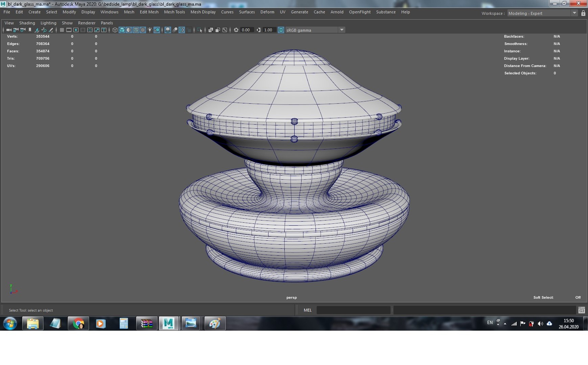Viewport: 588px width, 365px height.
Task: Open Google Chrome from taskbar
Action: tap(78, 323)
